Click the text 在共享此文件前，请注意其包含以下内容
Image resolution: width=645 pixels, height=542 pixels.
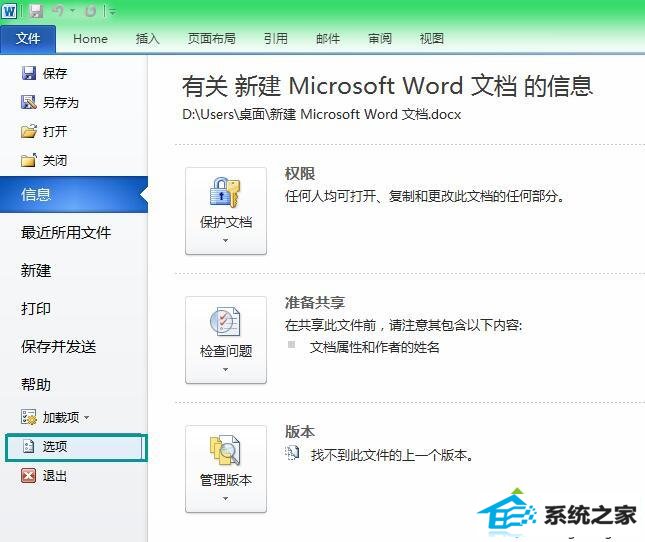404,325
